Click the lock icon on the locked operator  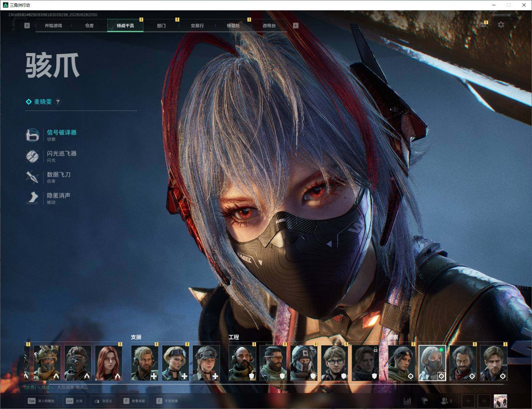click(375, 350)
